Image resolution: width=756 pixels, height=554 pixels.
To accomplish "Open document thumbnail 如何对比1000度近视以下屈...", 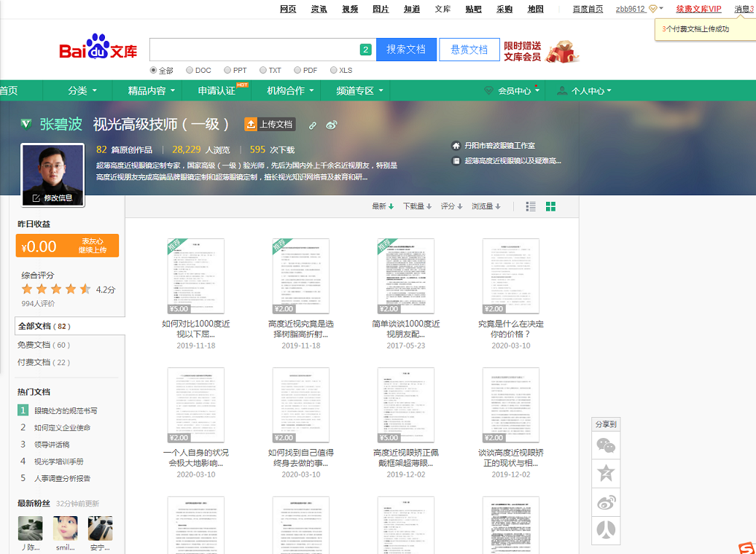I will pyautogui.click(x=196, y=276).
